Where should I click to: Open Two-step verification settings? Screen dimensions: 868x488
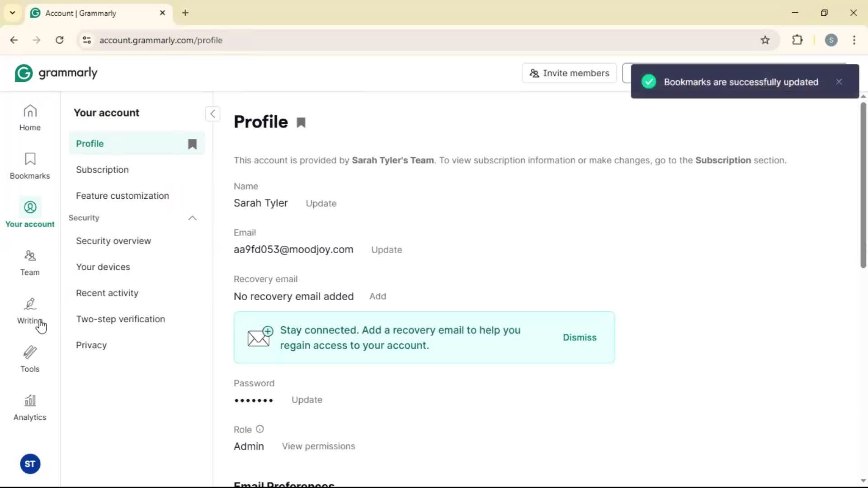coord(120,319)
